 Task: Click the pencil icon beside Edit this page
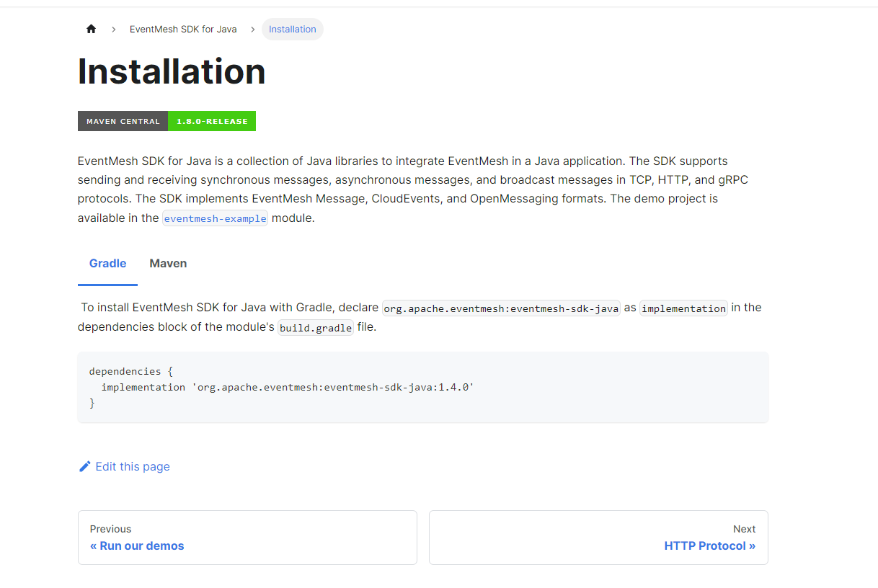point(85,466)
